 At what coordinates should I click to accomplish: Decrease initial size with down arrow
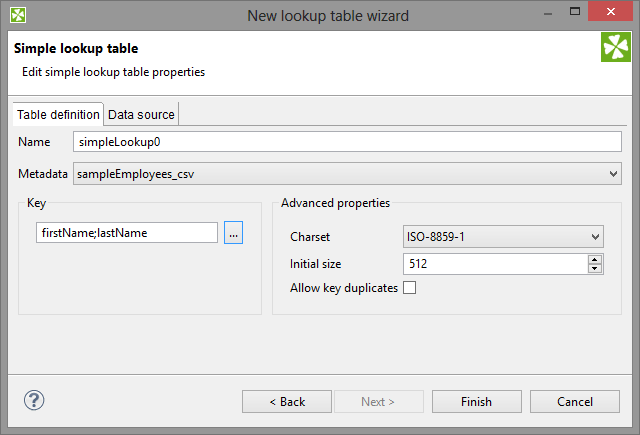[x=594, y=268]
